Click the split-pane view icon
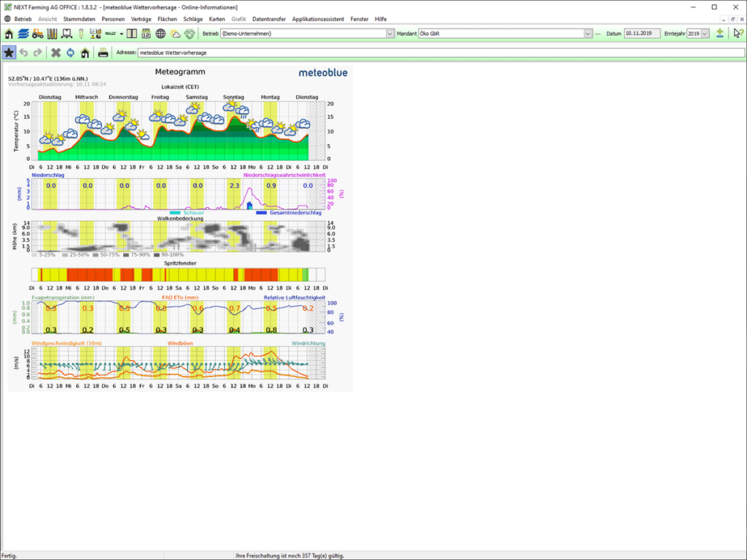 point(131,33)
